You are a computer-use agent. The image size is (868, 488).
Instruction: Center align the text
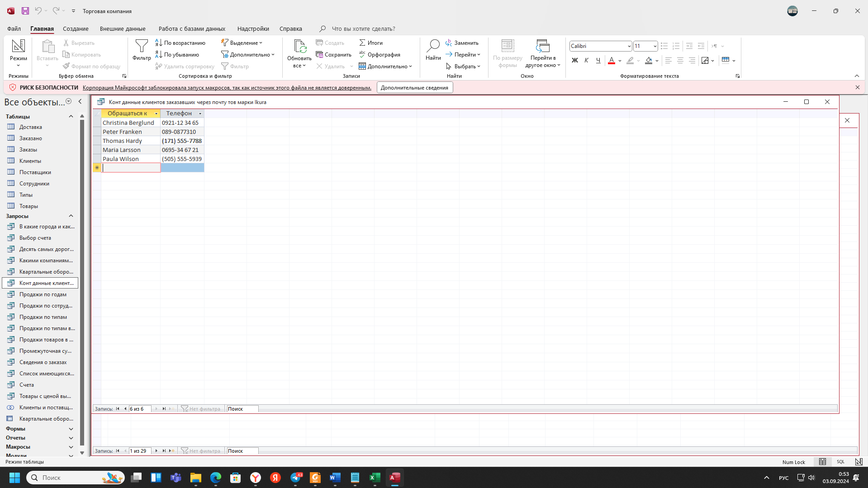[680, 60]
